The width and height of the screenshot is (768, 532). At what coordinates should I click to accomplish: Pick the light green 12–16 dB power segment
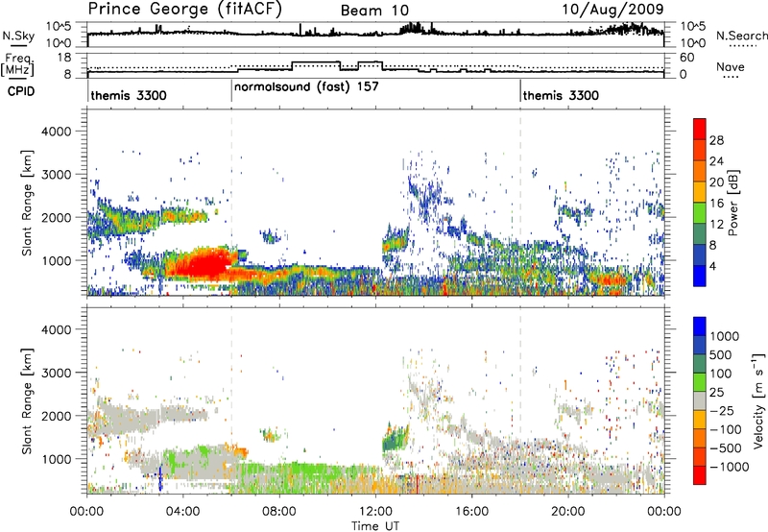pos(700,213)
